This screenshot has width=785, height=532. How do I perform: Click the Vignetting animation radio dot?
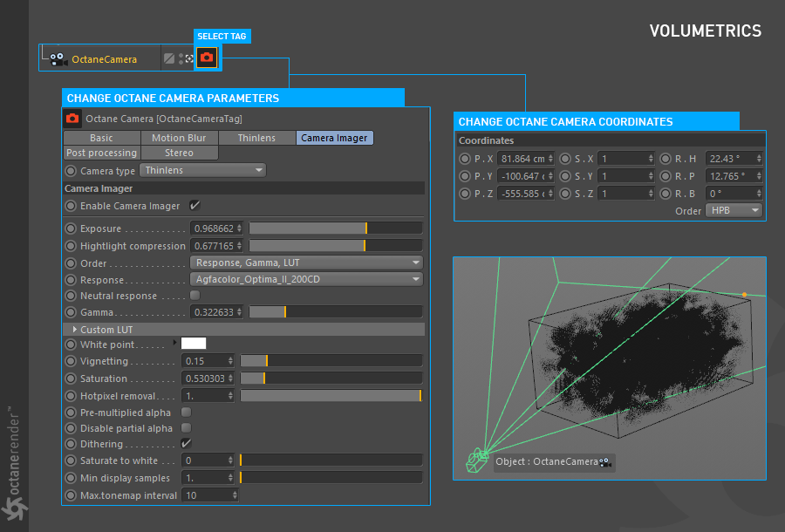71,361
